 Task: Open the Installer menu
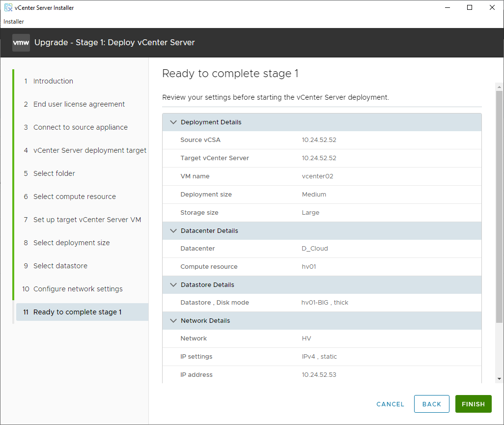tap(14, 22)
